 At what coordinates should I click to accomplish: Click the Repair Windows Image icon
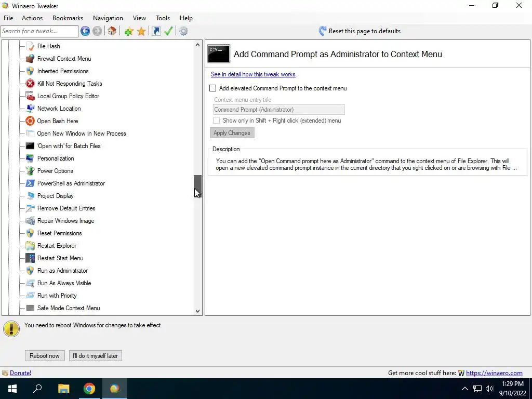30,221
